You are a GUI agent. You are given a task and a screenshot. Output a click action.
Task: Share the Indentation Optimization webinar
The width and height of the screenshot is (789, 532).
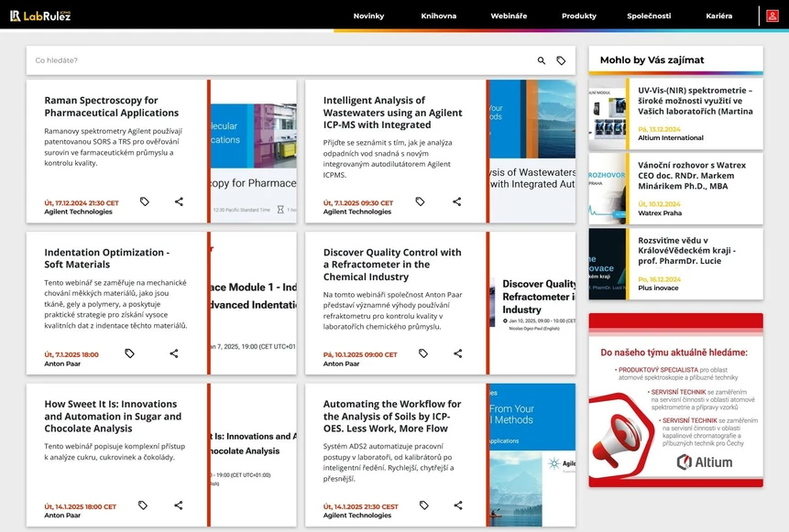(174, 353)
